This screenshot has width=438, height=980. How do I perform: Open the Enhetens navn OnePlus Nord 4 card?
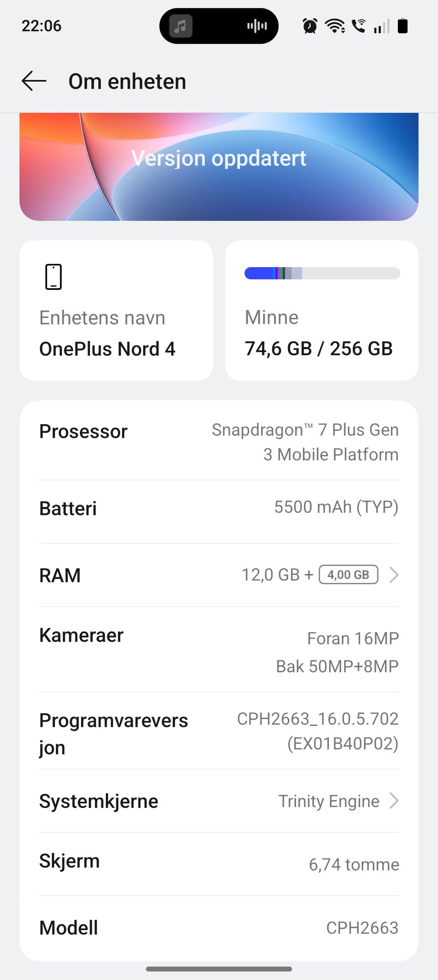[x=116, y=311]
